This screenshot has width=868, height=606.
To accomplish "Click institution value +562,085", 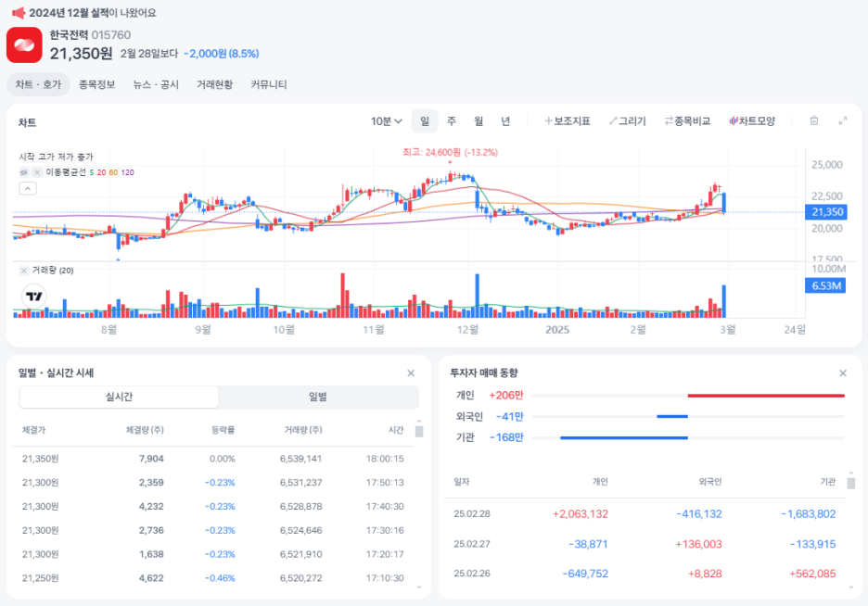I will click(x=812, y=574).
